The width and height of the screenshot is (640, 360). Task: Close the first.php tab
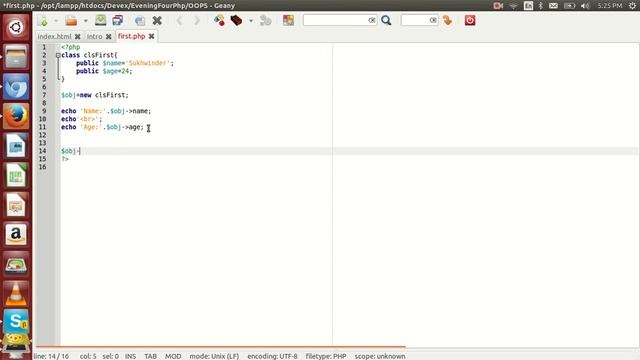[151, 36]
